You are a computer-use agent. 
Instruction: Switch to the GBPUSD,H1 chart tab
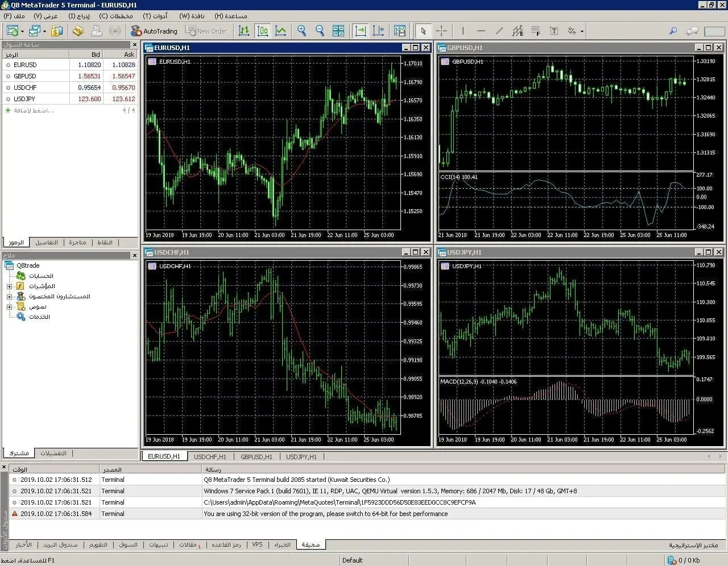point(257,456)
